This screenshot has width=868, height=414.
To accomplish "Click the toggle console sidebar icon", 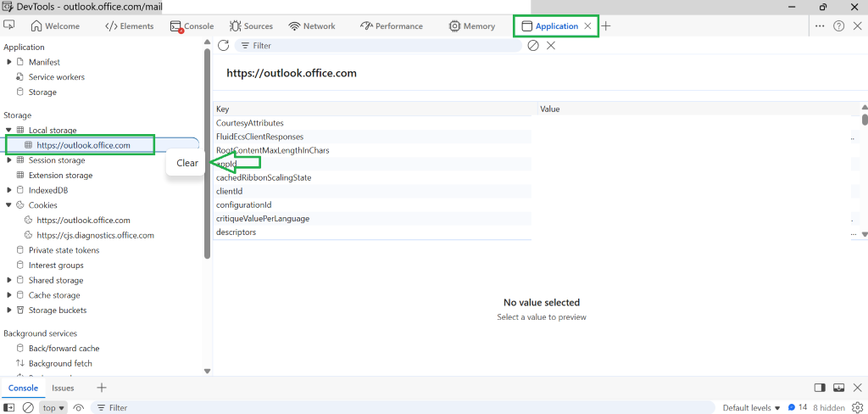I will click(x=9, y=408).
